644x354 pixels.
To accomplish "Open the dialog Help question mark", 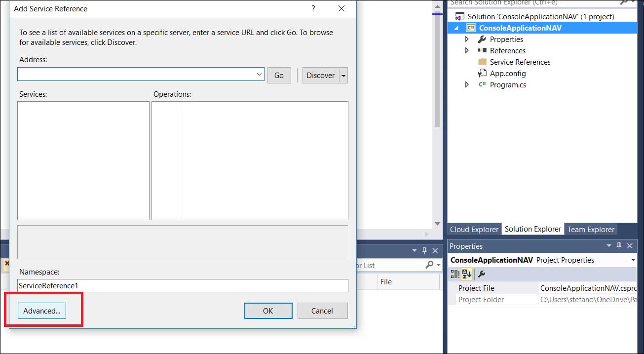I will coord(313,8).
